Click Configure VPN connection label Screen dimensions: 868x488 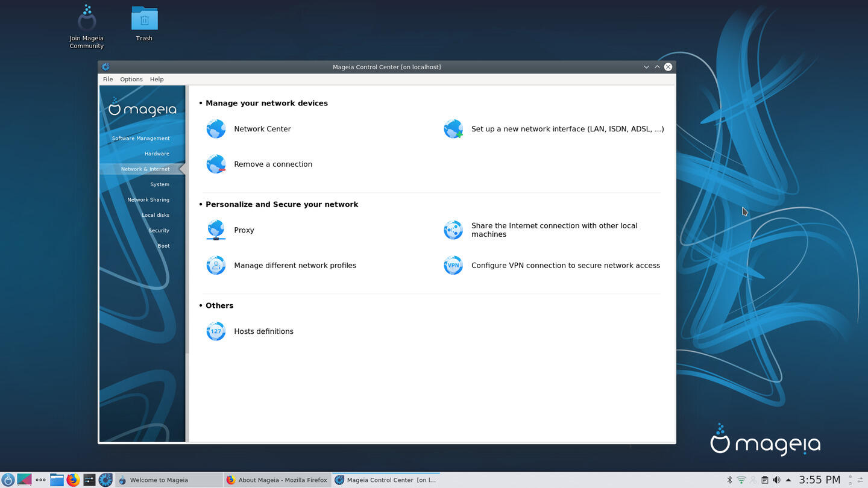[x=565, y=265]
